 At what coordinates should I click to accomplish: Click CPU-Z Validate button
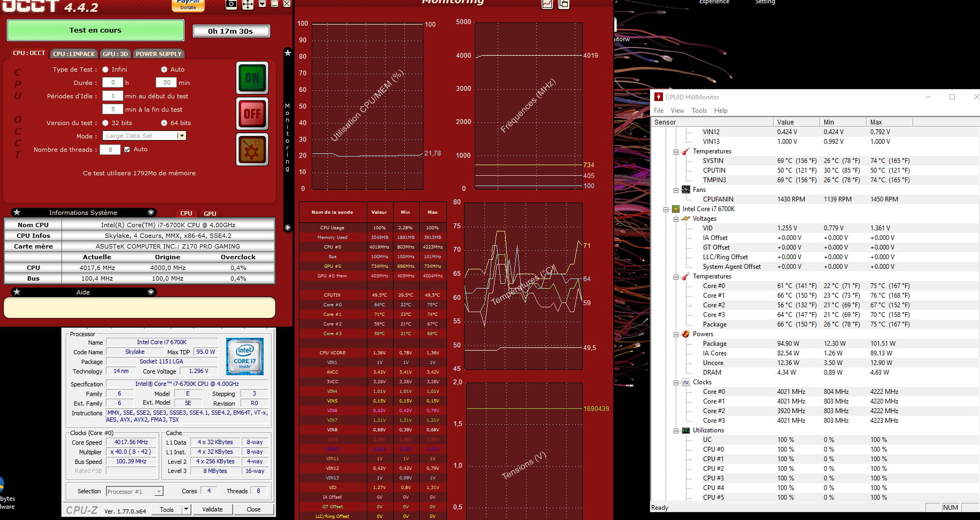pyautogui.click(x=212, y=509)
